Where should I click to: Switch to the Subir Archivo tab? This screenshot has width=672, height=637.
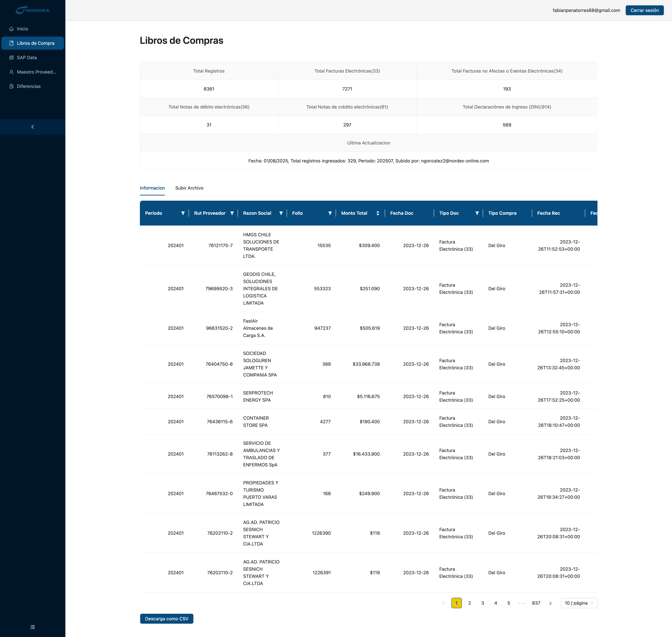[x=189, y=188]
